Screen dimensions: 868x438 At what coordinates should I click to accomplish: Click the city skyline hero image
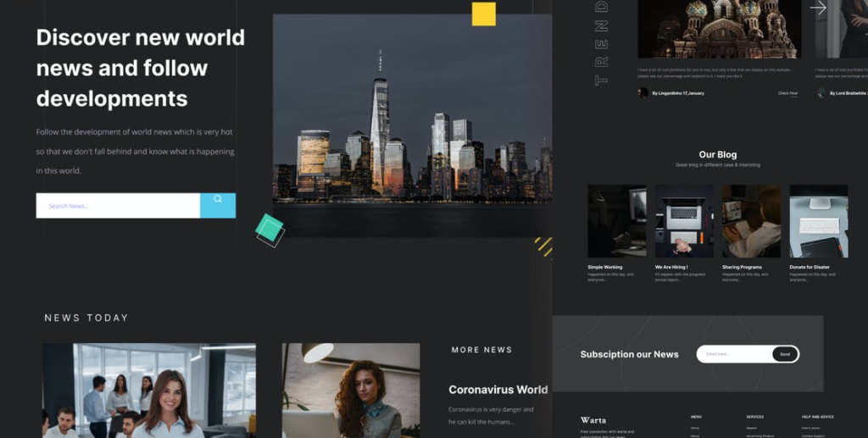(413, 125)
